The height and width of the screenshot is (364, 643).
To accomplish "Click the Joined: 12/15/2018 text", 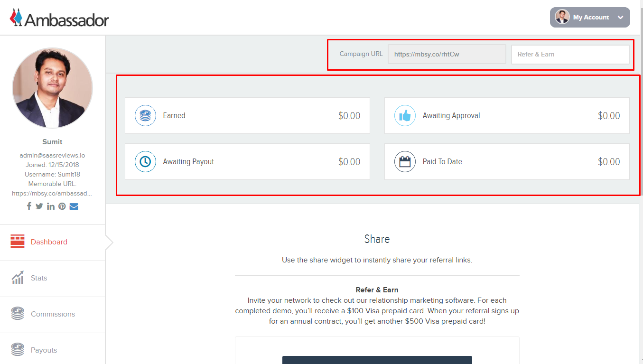I will pyautogui.click(x=52, y=165).
